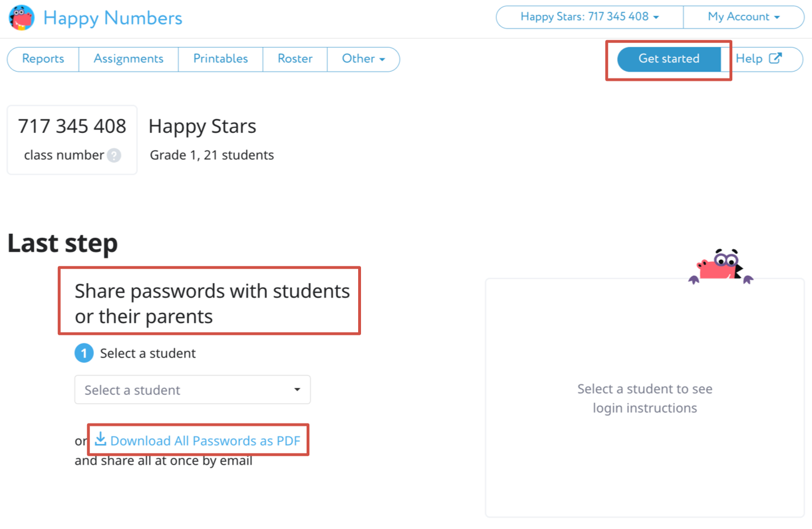This screenshot has width=812, height=529.
Task: Click the 717 345 408 class number card
Action: (x=72, y=139)
